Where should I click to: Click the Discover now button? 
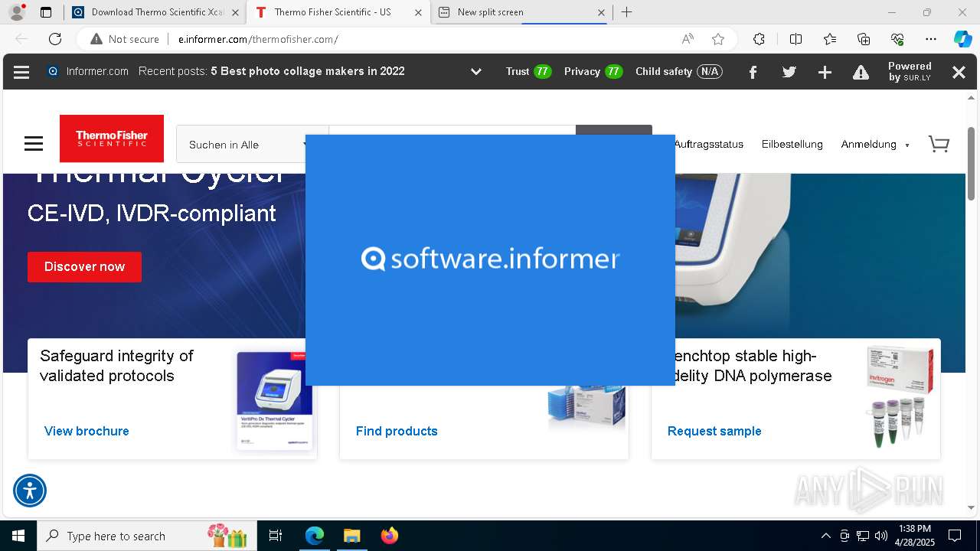click(x=84, y=267)
